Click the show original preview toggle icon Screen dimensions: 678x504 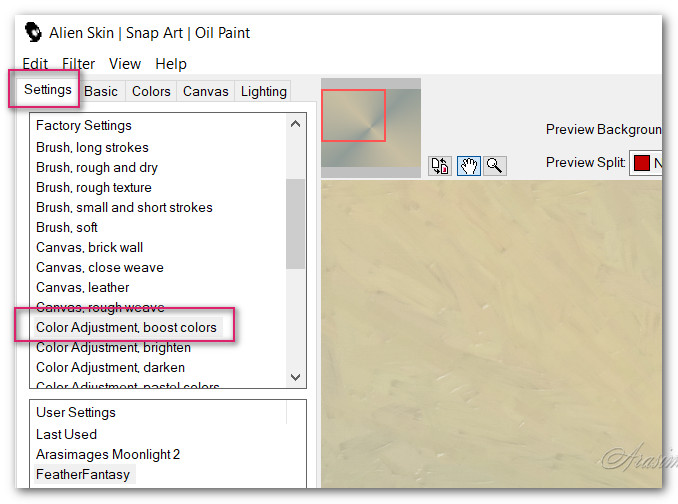coord(440,166)
